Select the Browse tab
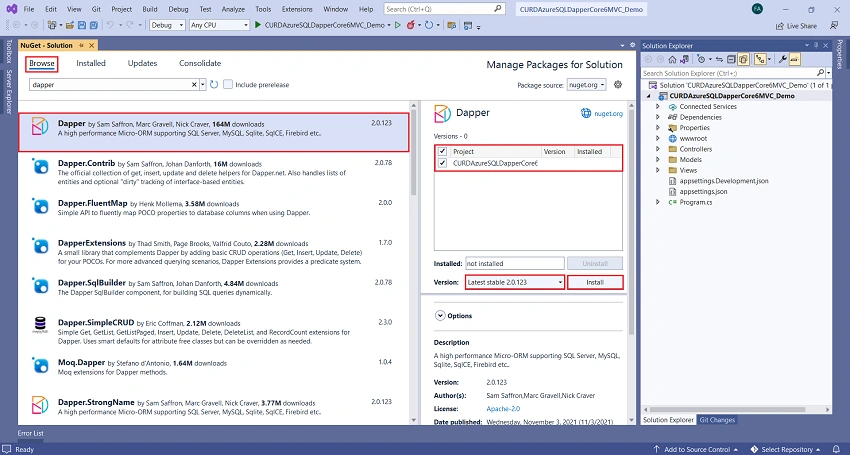 (x=42, y=63)
